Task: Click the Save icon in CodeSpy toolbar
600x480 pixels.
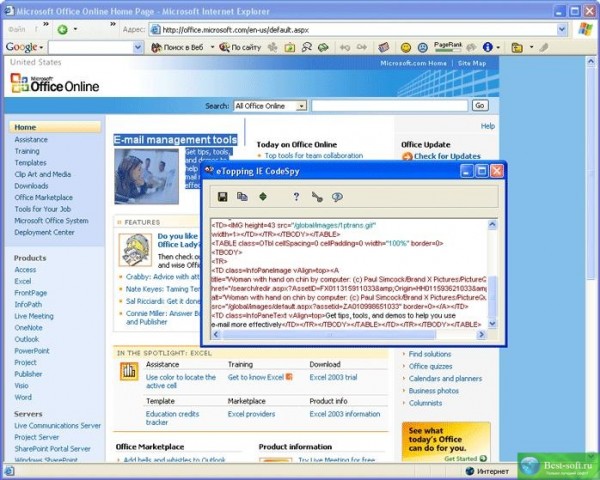Action: (222, 197)
